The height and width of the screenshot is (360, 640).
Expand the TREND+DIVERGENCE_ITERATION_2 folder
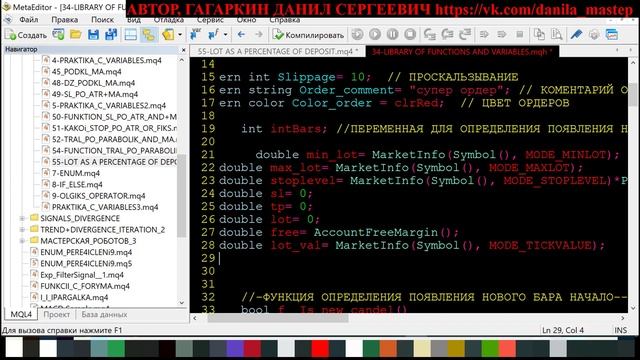coord(22,230)
